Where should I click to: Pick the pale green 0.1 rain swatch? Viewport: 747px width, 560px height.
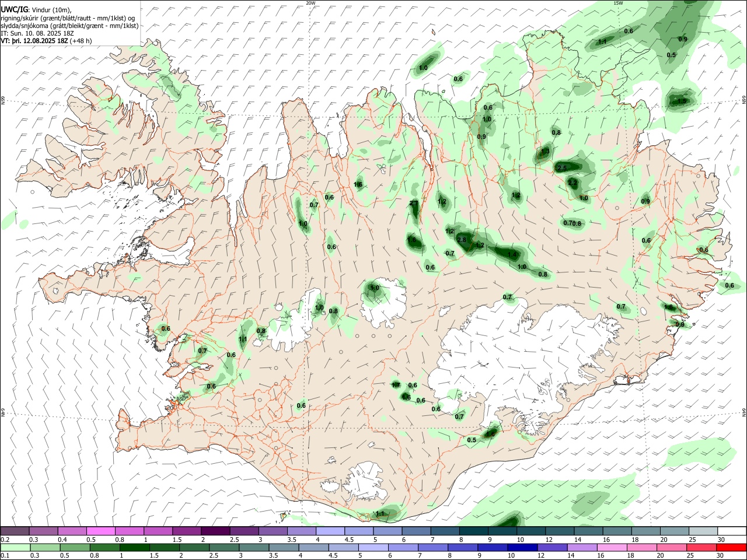pyautogui.click(x=15, y=547)
